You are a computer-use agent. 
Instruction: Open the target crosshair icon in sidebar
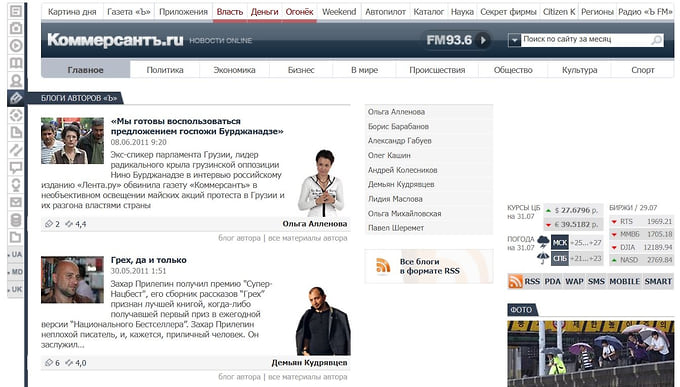pyautogui.click(x=16, y=115)
